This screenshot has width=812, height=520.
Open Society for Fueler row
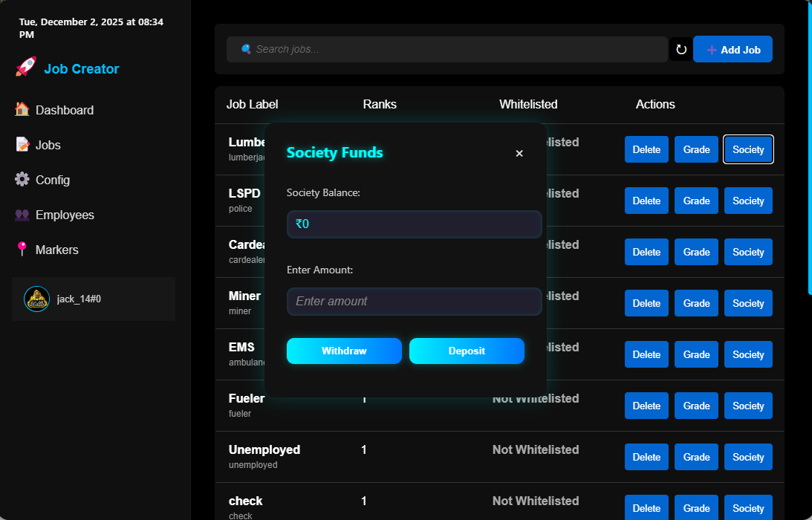tap(748, 406)
